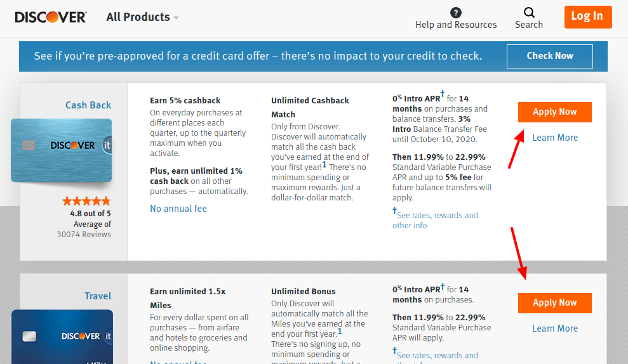The height and width of the screenshot is (364, 628).
Task: Open Travel card See rates, rewards link
Action: 437,356
